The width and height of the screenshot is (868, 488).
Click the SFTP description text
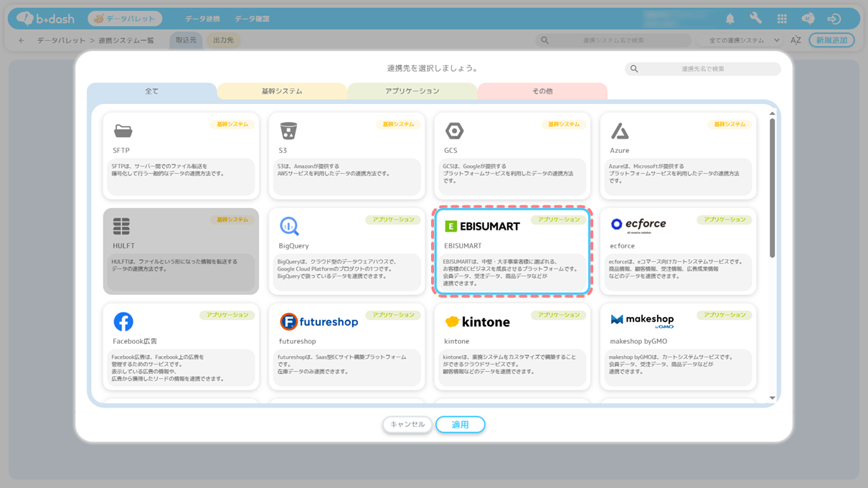click(168, 170)
